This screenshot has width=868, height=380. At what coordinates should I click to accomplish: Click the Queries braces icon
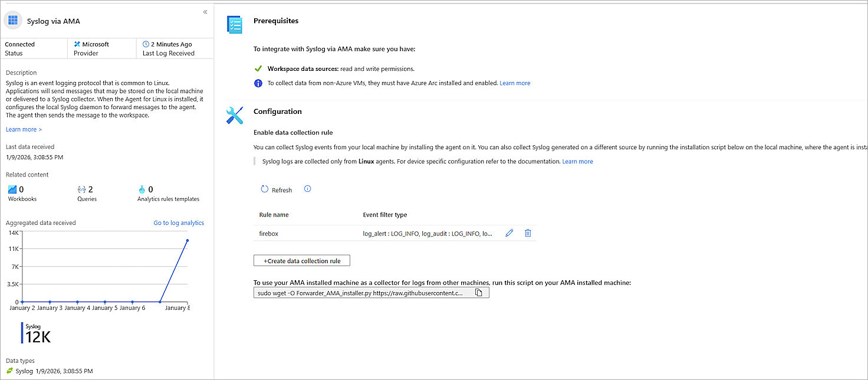coord(82,189)
